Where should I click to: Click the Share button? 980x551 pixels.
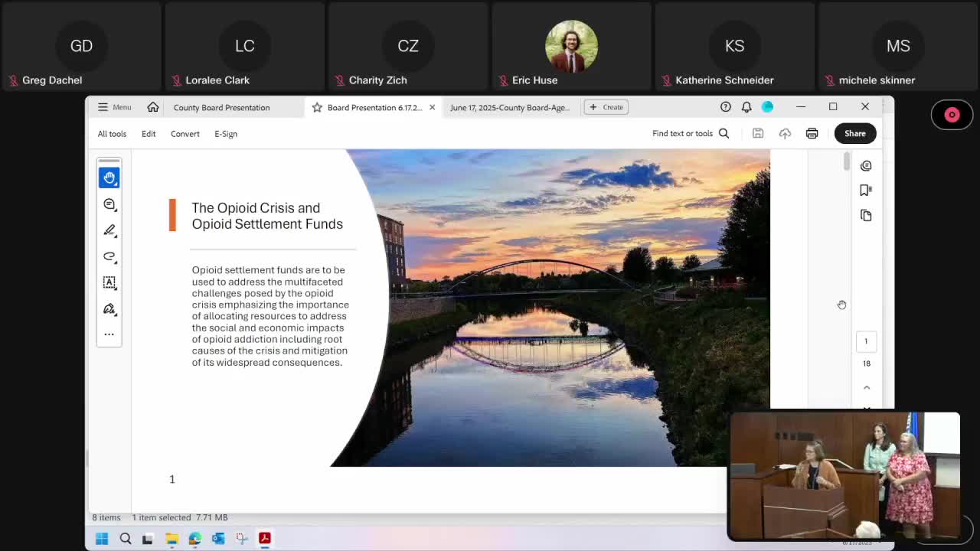[854, 134]
